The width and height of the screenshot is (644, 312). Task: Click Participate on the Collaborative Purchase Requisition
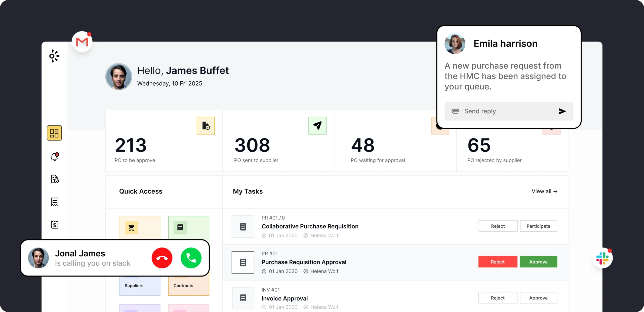(538, 226)
